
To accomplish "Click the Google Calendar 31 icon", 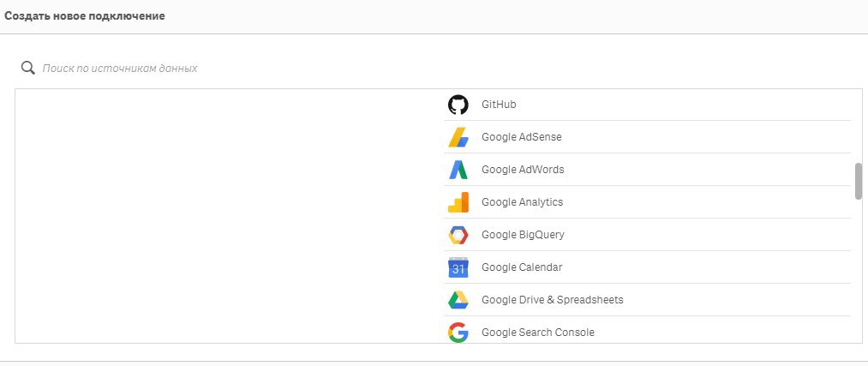I will [458, 267].
